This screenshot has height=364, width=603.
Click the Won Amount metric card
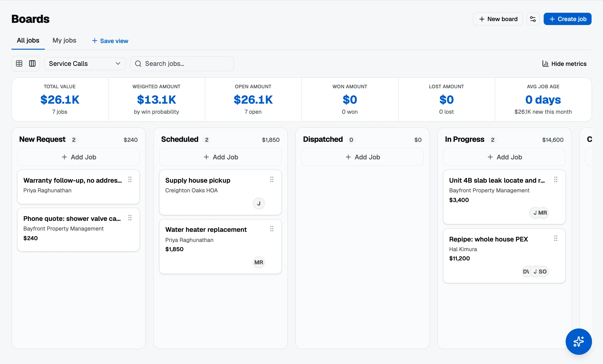350,99
